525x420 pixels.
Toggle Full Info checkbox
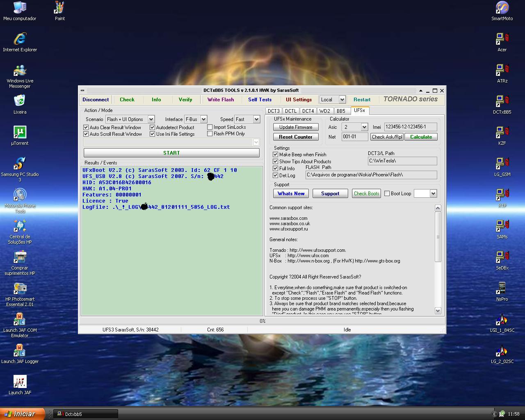click(276, 169)
